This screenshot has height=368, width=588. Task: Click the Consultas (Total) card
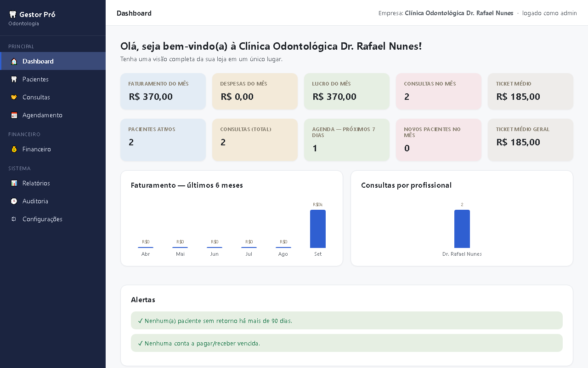(255, 140)
